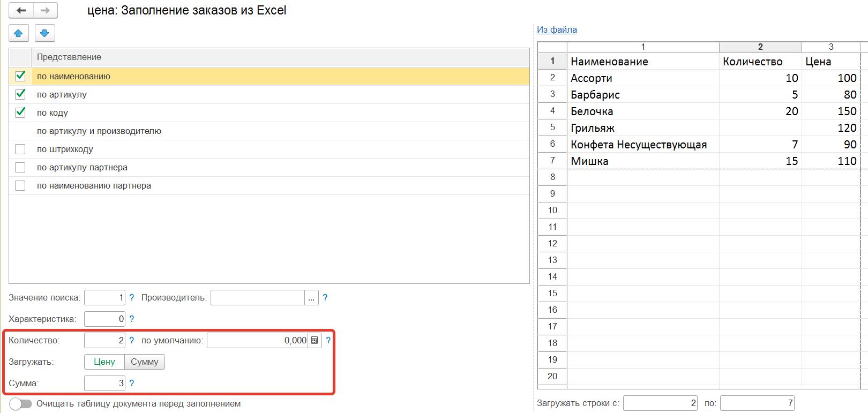Screen dimensions: 868x413
Task: Select price cell 150 in Белочка row
Action: point(831,111)
